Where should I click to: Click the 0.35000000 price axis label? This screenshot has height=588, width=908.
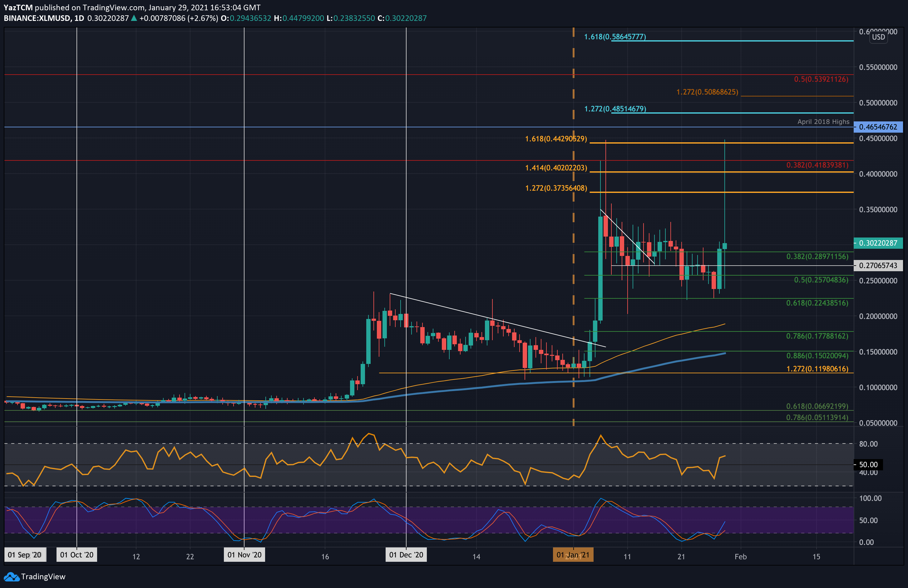878,210
